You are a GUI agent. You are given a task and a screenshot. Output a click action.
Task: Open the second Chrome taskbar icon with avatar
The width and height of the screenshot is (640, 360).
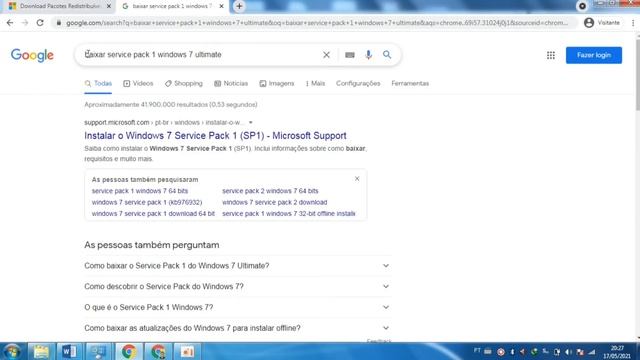[158, 351]
